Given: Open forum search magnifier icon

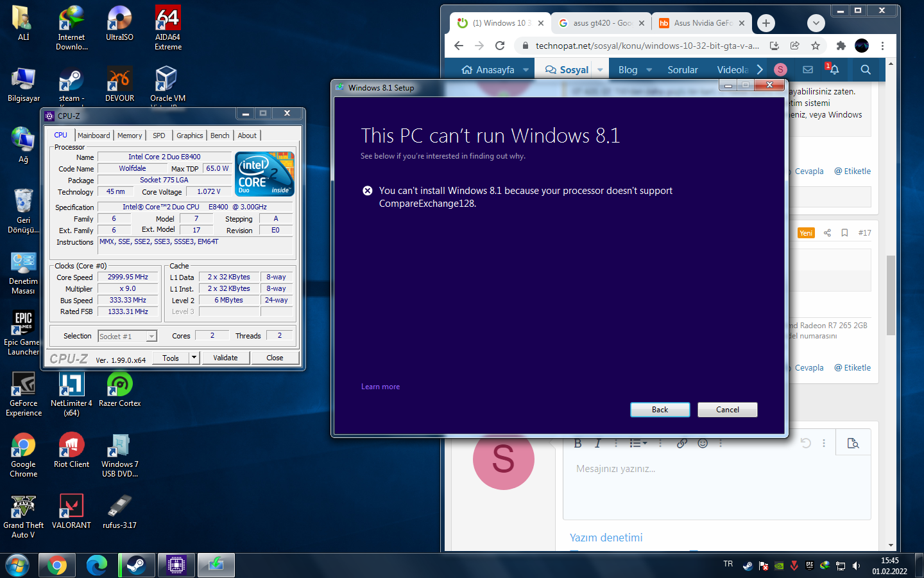Looking at the screenshot, I should point(866,69).
